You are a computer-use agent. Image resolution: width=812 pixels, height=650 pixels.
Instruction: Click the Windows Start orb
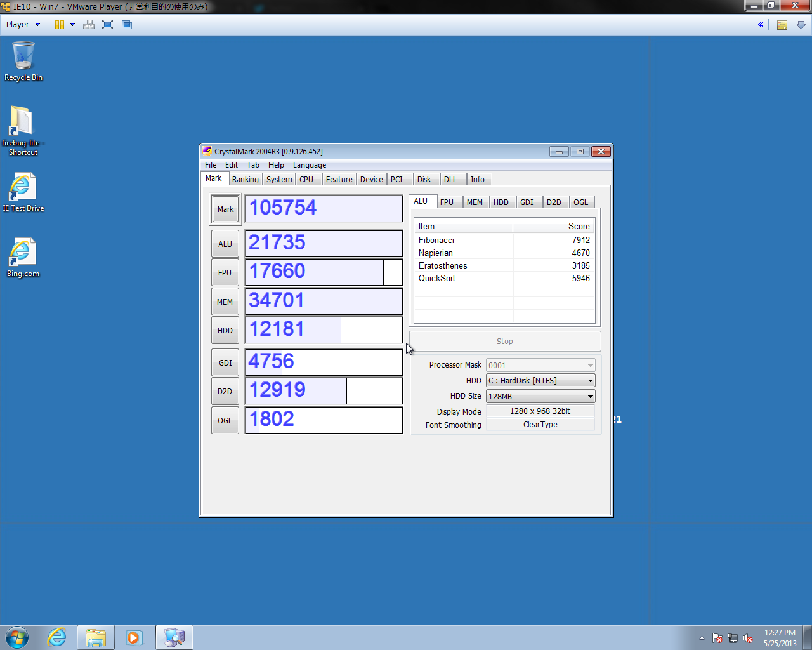tap(17, 637)
